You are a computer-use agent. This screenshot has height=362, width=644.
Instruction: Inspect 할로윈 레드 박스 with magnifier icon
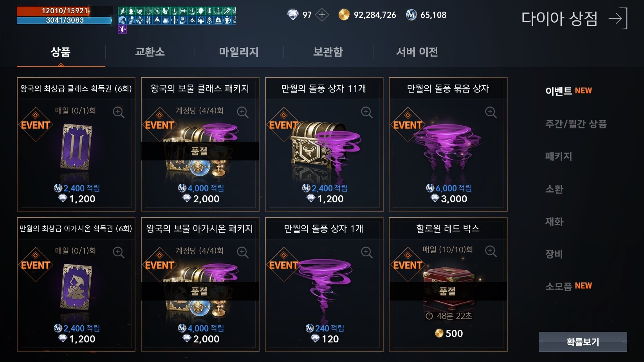point(491,251)
